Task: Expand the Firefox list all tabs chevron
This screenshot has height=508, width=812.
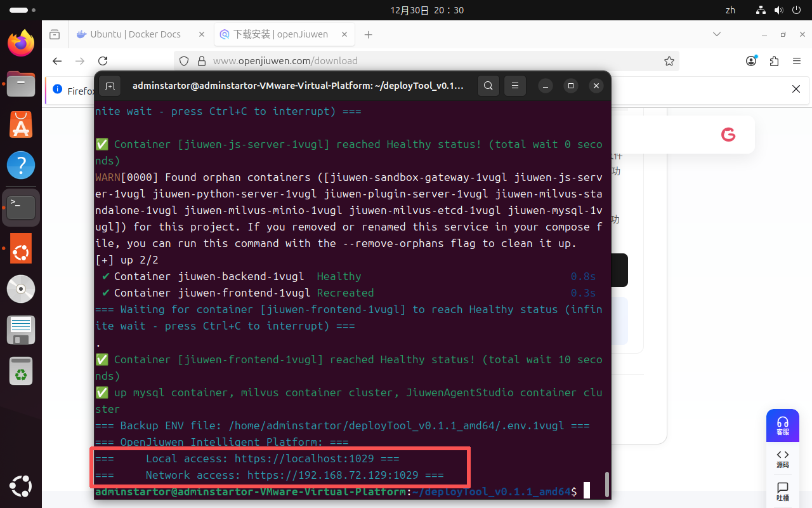Action: [717, 34]
